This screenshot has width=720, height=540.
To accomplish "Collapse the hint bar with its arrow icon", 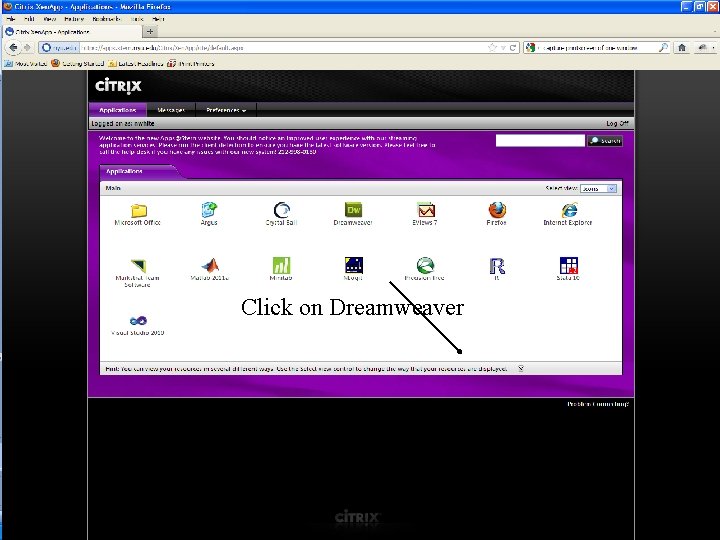I will tap(521, 368).
